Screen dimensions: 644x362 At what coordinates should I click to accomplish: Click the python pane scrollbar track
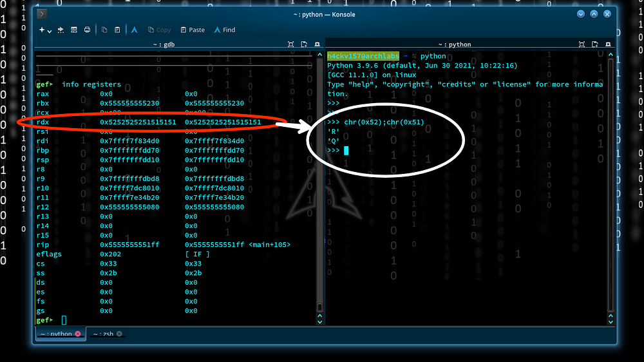(611, 185)
